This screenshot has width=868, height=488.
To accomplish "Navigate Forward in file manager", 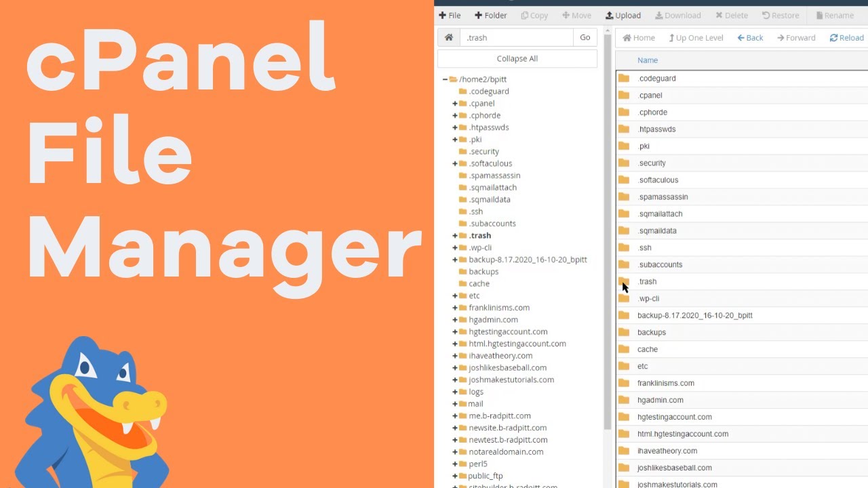I will point(796,38).
